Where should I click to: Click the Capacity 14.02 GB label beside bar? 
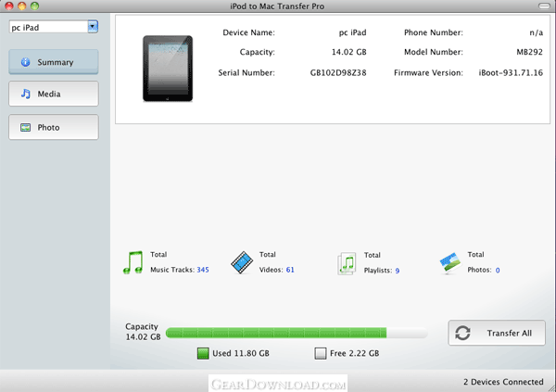point(143,332)
